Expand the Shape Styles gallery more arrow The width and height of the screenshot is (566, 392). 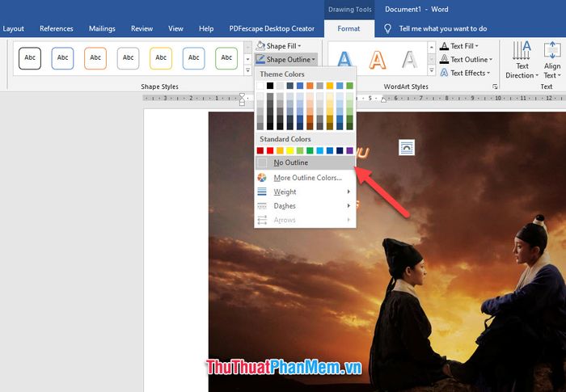pos(247,70)
